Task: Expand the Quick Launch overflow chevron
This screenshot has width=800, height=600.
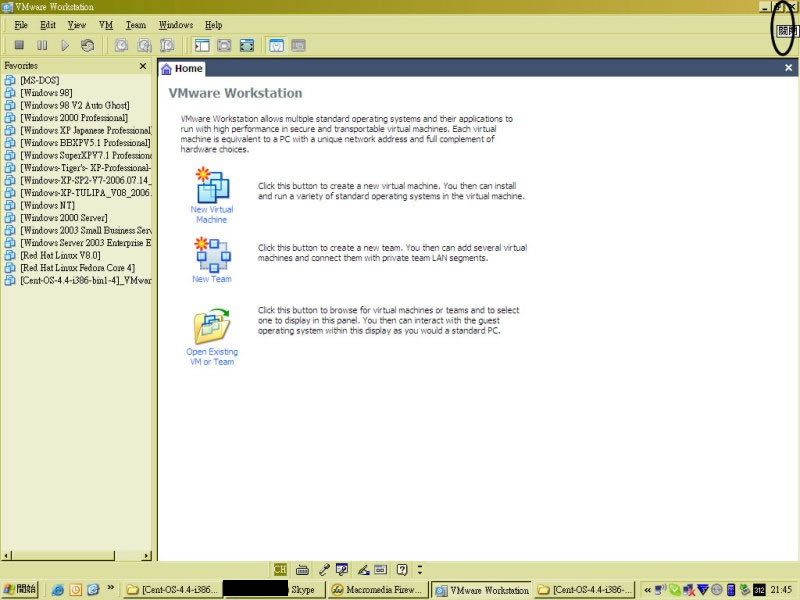Action: tap(110, 588)
